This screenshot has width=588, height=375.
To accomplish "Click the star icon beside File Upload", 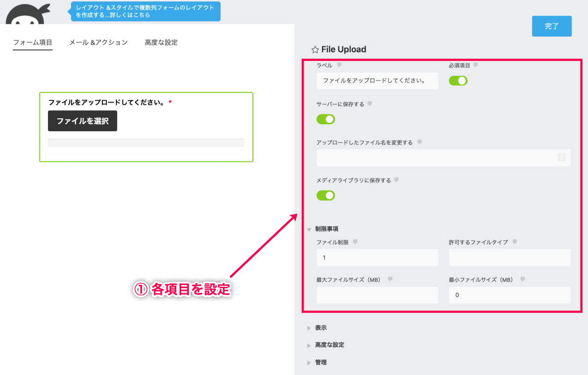I will (315, 49).
